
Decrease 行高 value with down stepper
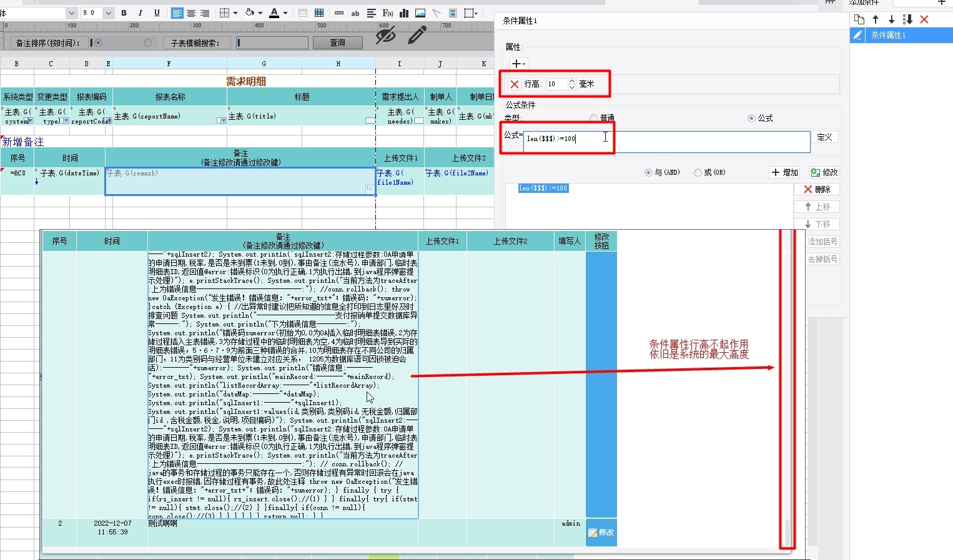[x=572, y=87]
